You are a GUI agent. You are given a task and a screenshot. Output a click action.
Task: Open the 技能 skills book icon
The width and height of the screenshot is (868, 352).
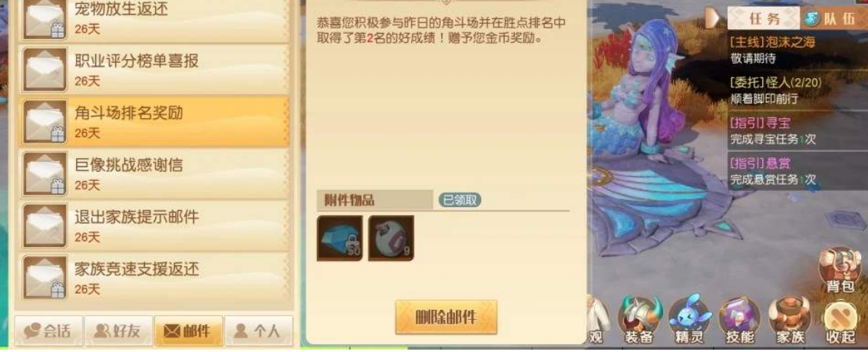[739, 321]
